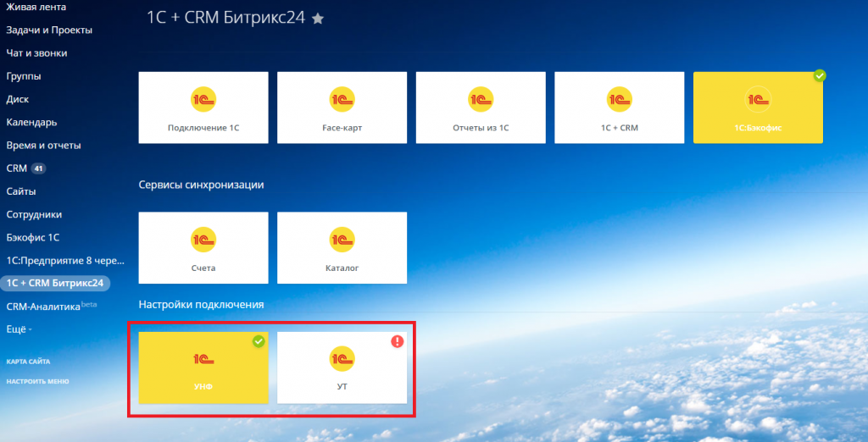Screen dimensions: 868x442
Task: Open Чат и звонки menu item
Action: (x=36, y=53)
